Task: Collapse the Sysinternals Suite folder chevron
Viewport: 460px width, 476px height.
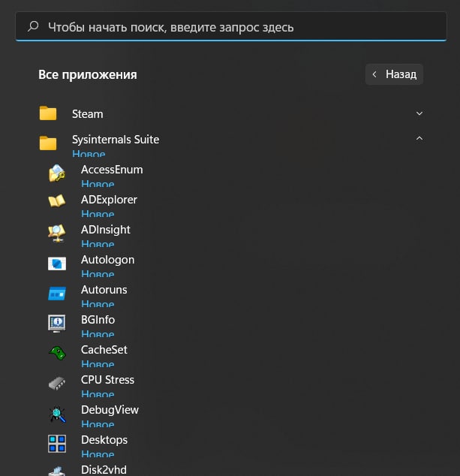Action: pyautogui.click(x=419, y=138)
